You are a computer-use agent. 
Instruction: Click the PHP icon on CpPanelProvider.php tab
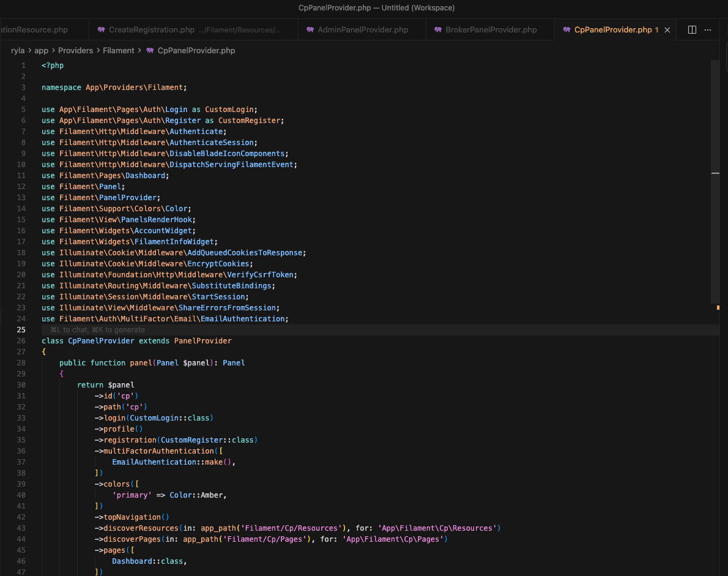pos(566,30)
